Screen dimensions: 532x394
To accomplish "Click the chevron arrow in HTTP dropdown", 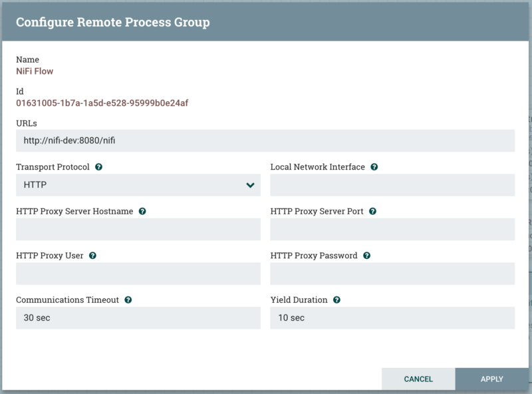I will [x=250, y=185].
